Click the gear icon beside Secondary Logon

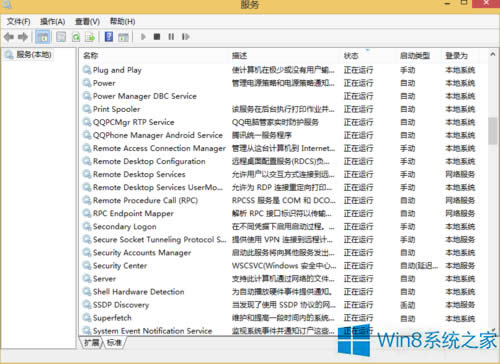point(87,226)
